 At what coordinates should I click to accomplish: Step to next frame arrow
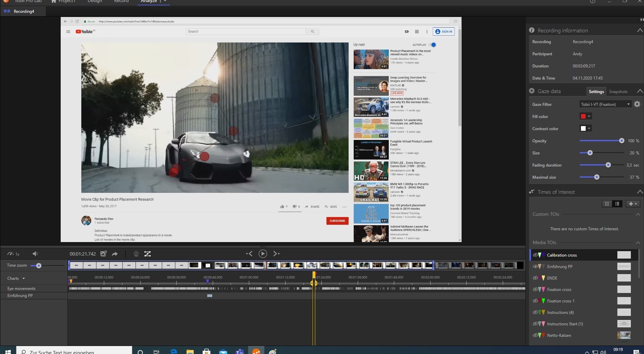[276, 254]
